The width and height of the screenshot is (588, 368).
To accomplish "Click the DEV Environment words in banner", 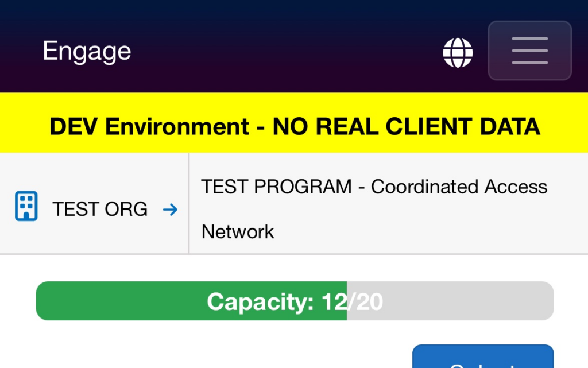I will point(149,126).
